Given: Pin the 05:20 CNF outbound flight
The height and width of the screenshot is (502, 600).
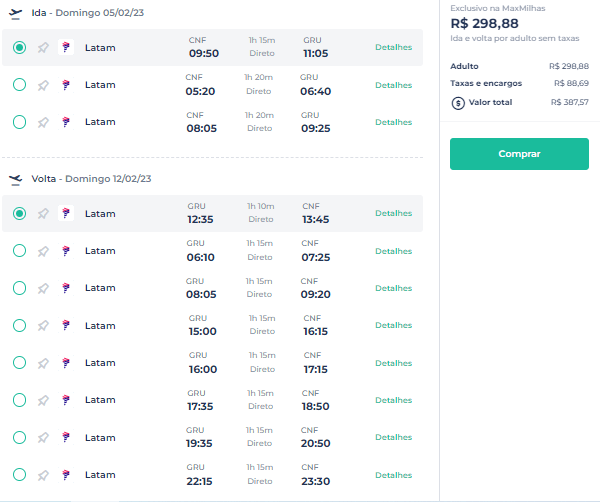Looking at the screenshot, I should point(43,85).
